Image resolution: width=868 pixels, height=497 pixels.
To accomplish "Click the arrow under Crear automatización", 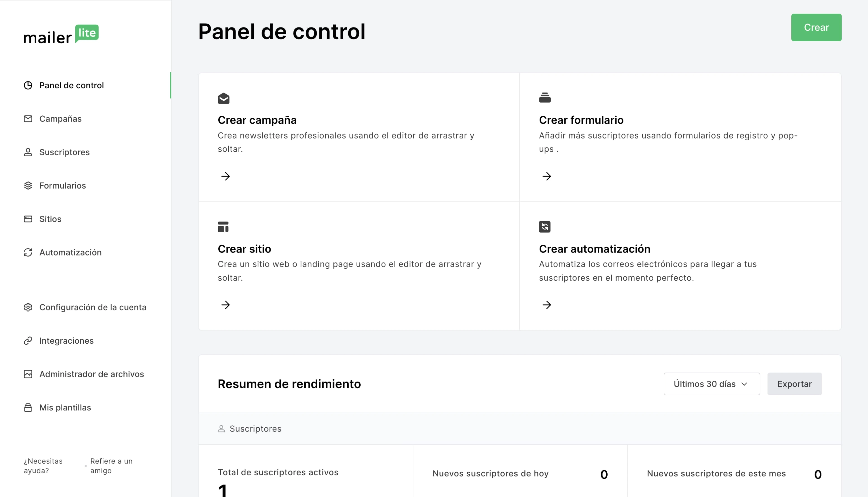I will point(547,305).
